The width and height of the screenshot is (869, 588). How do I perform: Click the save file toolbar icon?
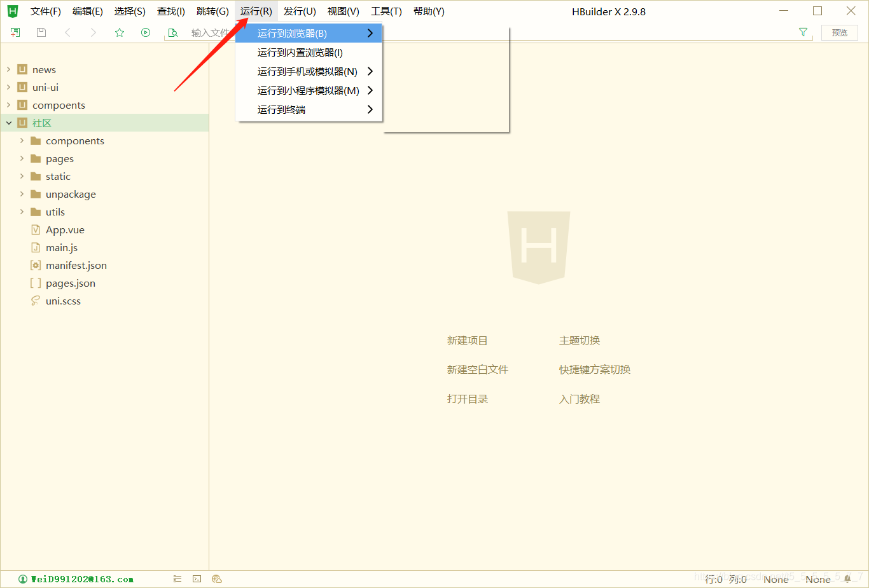(41, 32)
